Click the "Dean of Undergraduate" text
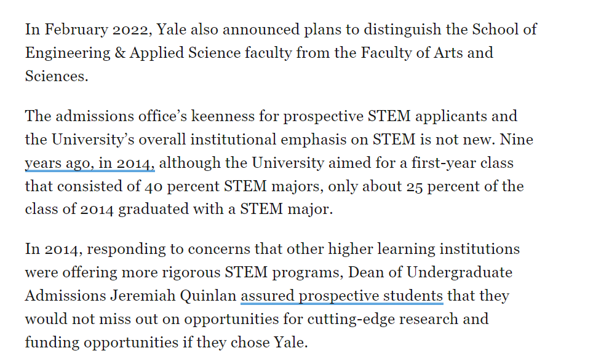Screen dimensions: 593x364 tap(430, 272)
